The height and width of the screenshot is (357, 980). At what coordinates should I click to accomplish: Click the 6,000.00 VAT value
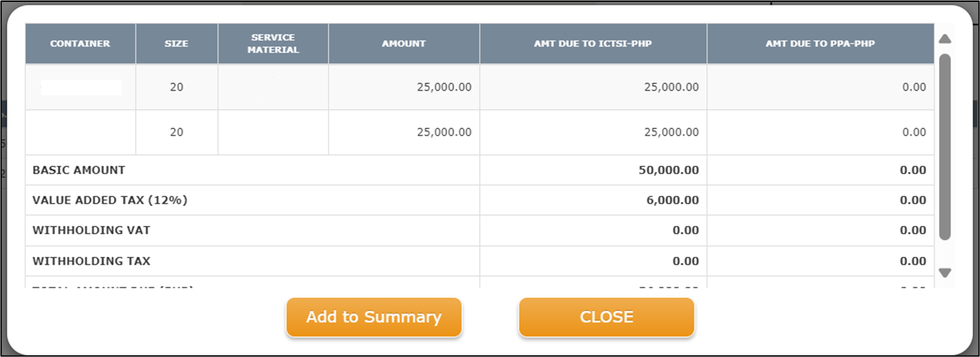click(672, 200)
